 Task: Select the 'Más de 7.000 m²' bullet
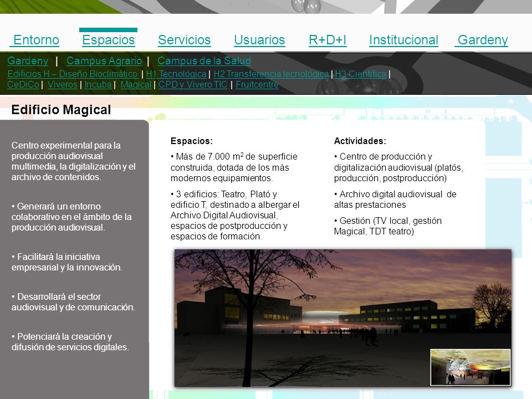(234, 167)
